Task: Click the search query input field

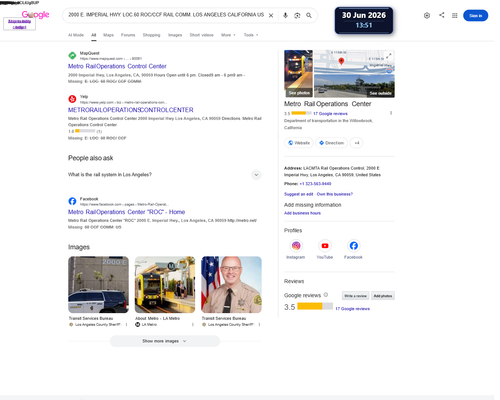Action: [x=166, y=15]
